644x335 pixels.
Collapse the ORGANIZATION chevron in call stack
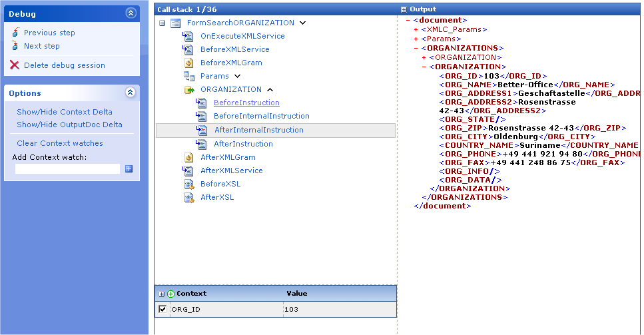(x=269, y=89)
